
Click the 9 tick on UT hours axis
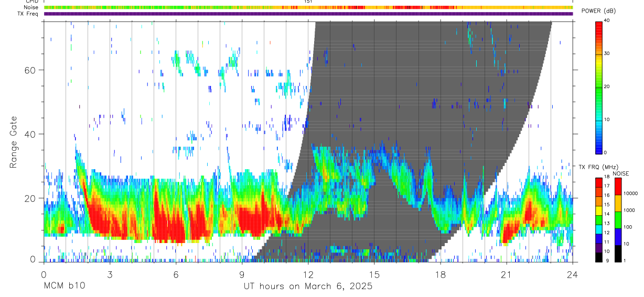coord(242,274)
